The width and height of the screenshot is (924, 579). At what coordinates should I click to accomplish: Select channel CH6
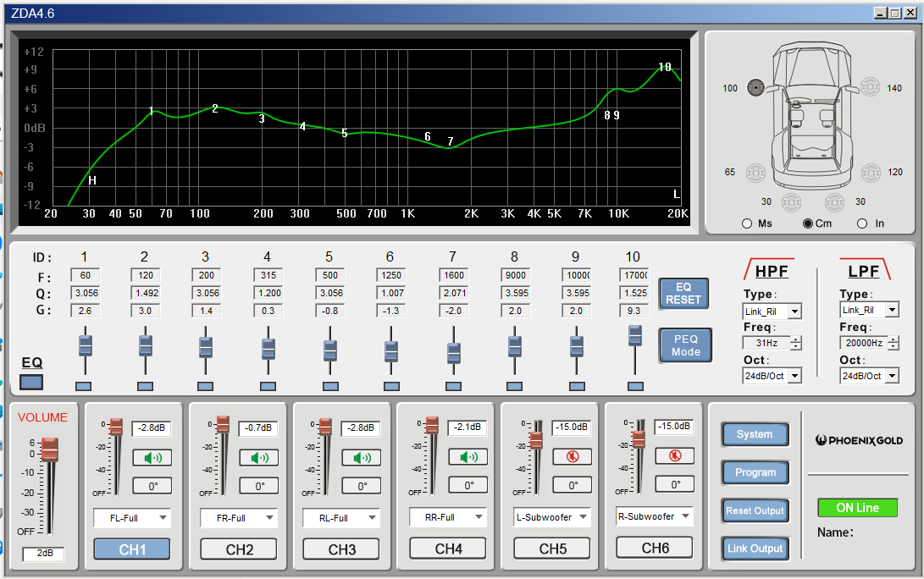[x=655, y=548]
